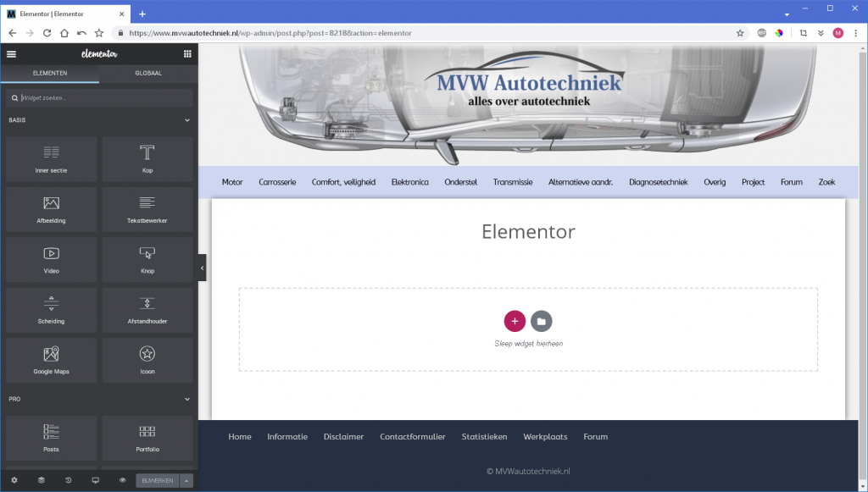The height and width of the screenshot is (492, 868).
Task: Open the Project menu item
Action: pos(753,182)
